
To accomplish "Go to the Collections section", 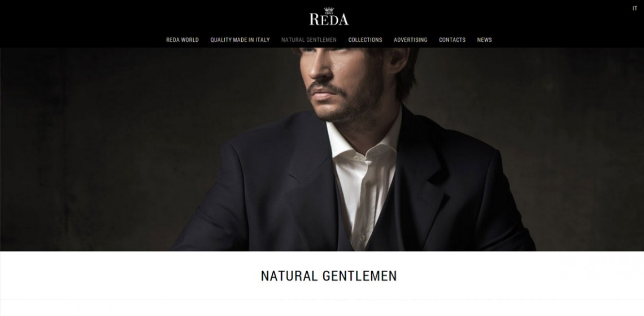I will click(365, 40).
